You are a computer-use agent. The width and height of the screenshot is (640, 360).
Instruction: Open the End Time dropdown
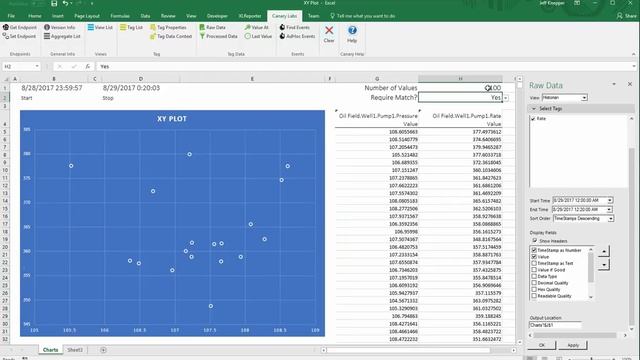pos(609,209)
